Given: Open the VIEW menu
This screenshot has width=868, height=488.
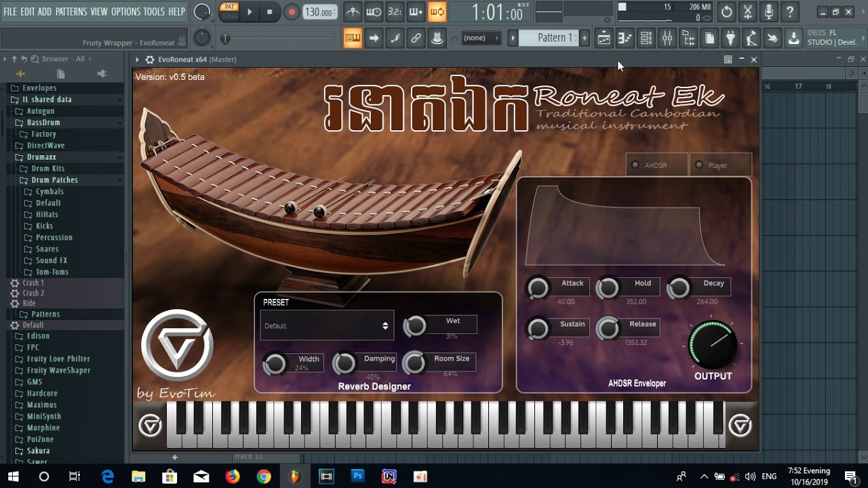Looking at the screenshot, I should coord(99,12).
